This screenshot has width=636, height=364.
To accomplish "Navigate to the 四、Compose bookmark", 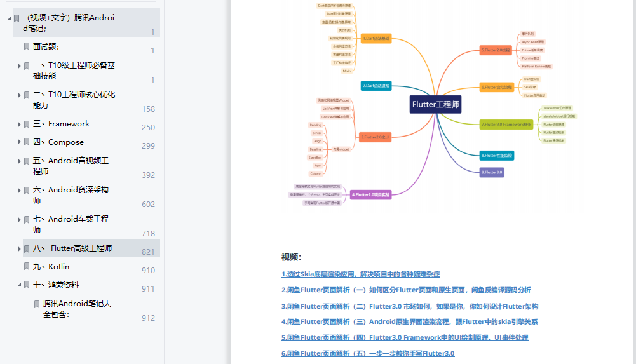I will (58, 142).
